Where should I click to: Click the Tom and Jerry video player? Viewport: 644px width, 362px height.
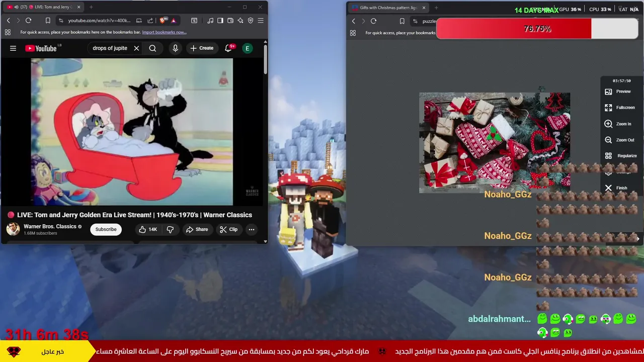[x=132, y=132]
